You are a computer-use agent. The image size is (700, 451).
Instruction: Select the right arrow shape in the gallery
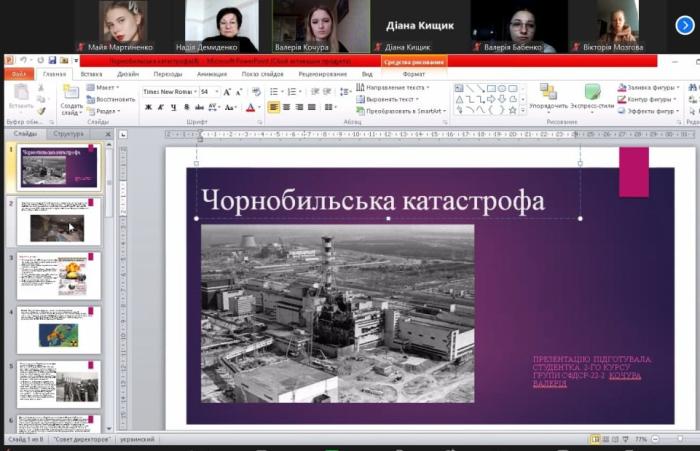[491, 99]
